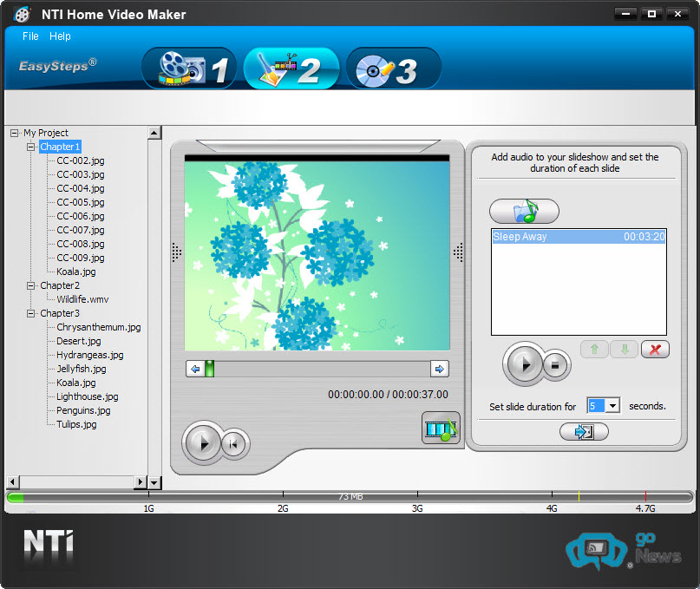The image size is (700, 589).
Task: Select CC-007.jpg in Chapter1
Action: coord(81,230)
